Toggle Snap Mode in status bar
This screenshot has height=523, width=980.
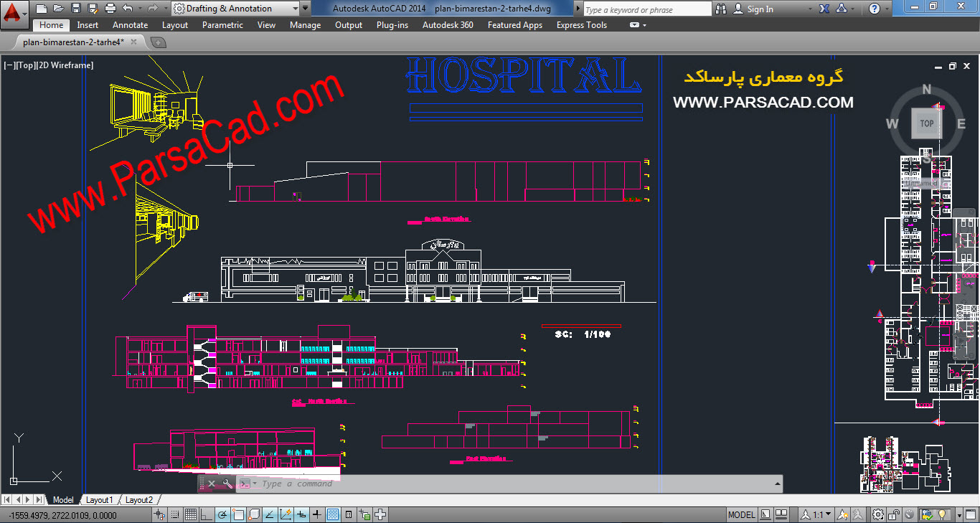coord(175,514)
